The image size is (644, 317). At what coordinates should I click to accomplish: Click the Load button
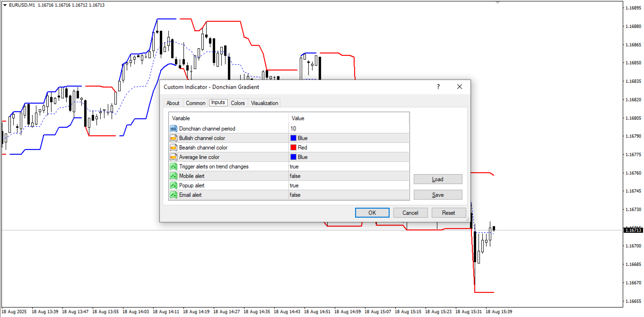[438, 179]
